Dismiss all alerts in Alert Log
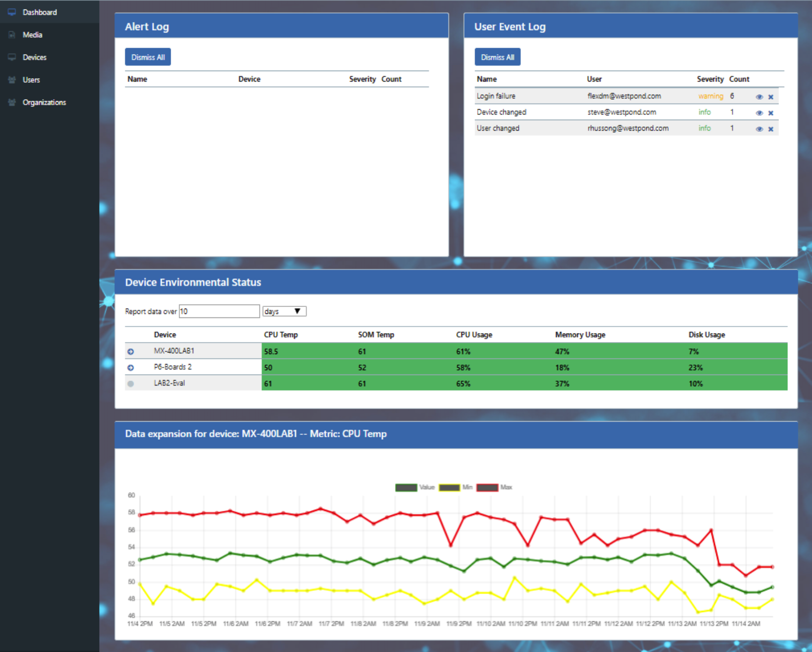This screenshot has width=812, height=652. 148,57
